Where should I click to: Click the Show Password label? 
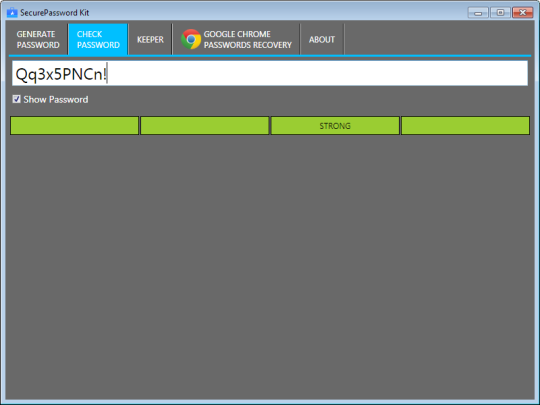(x=56, y=100)
